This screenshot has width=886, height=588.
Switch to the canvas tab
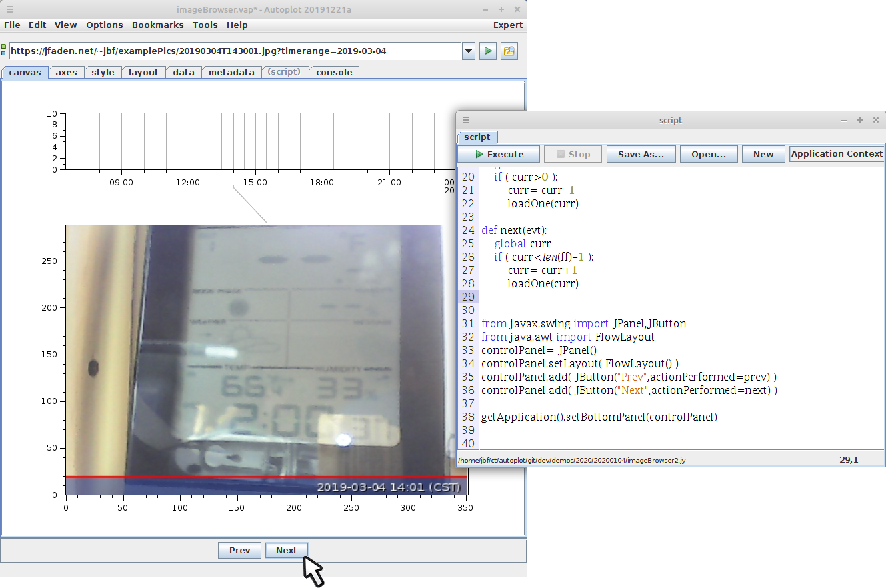(25, 72)
